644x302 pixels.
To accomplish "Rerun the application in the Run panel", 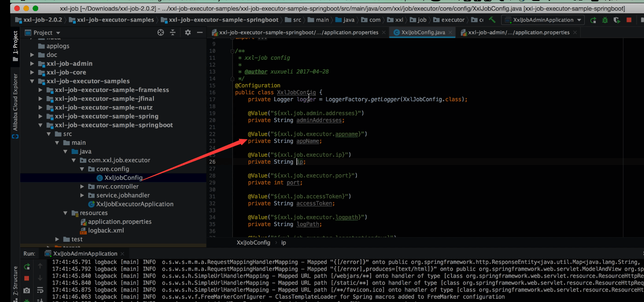I will pyautogui.click(x=27, y=267).
